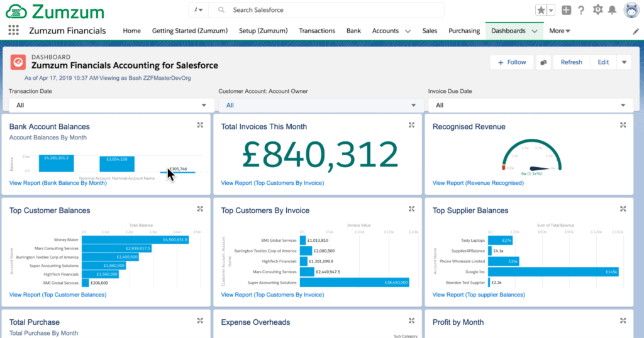Expand the Recognised Revenue widget
644x338 pixels.
coord(623,125)
